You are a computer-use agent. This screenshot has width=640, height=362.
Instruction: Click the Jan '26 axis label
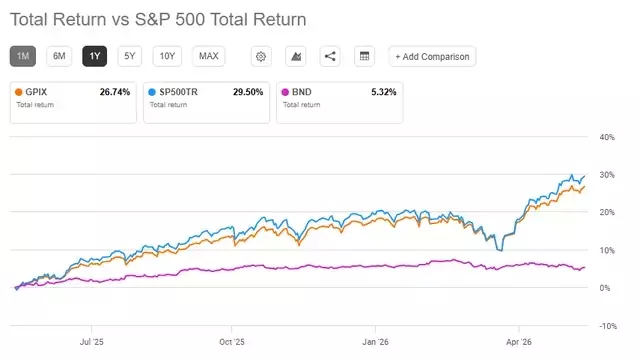(375, 342)
